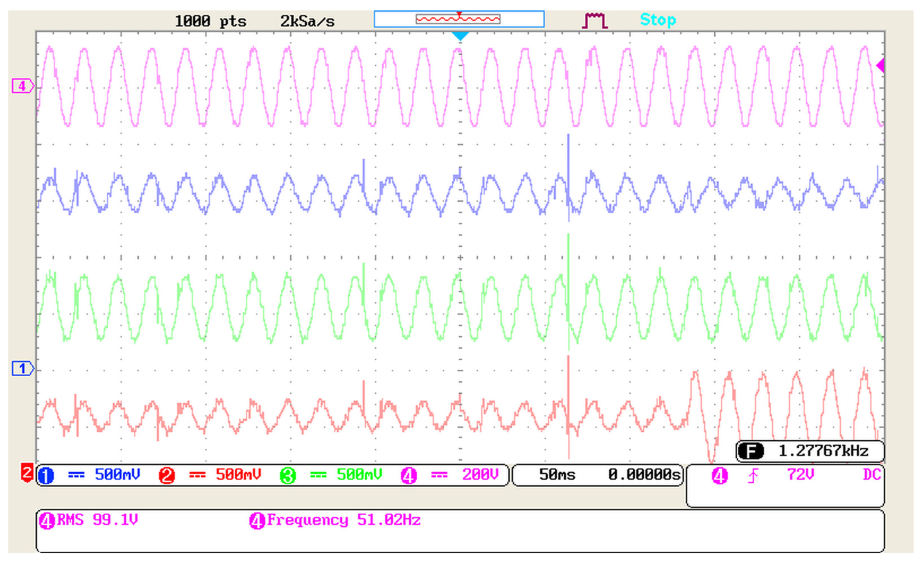This screenshot has width=924, height=565.
Task: Click the red channel 2 marker at bottom-left
Action: click(27, 473)
